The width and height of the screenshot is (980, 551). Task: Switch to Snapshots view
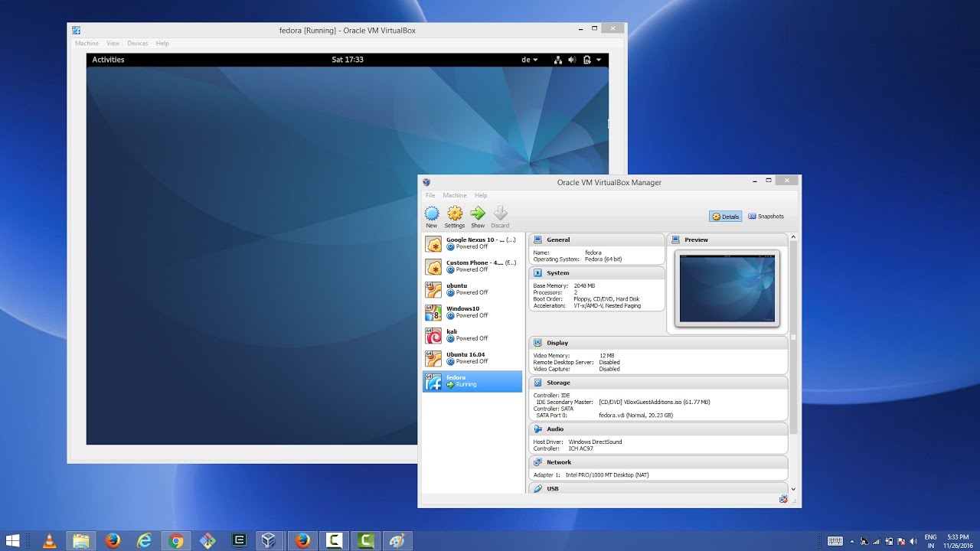tap(766, 217)
